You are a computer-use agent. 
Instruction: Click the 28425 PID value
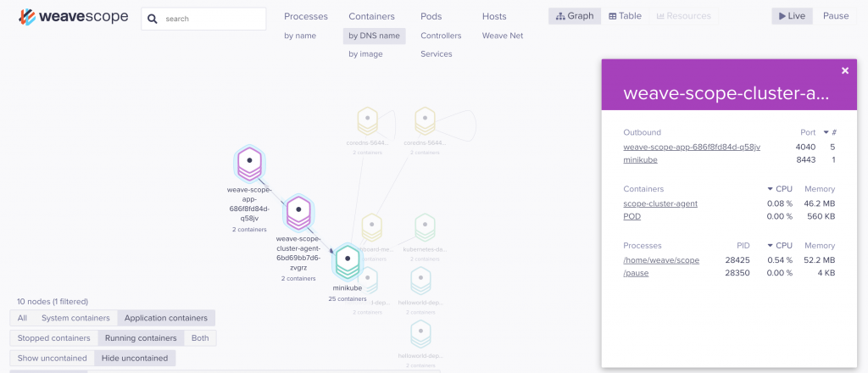[738, 260]
